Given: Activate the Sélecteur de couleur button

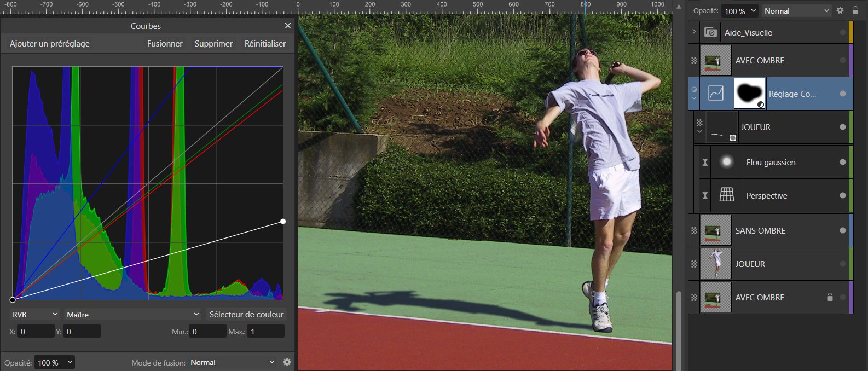Looking at the screenshot, I should pos(246,315).
